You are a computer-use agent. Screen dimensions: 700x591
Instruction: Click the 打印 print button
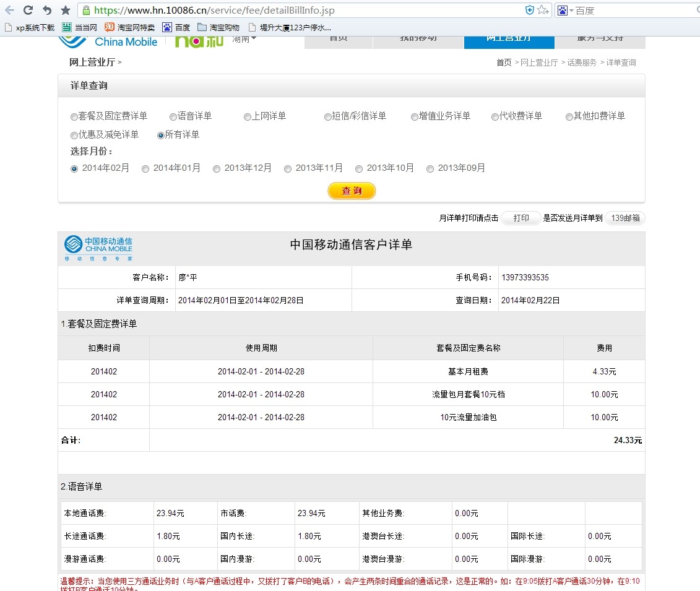(x=521, y=218)
